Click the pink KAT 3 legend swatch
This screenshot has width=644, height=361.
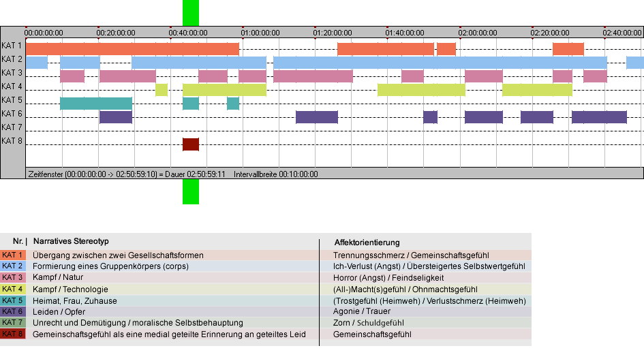click(x=13, y=278)
